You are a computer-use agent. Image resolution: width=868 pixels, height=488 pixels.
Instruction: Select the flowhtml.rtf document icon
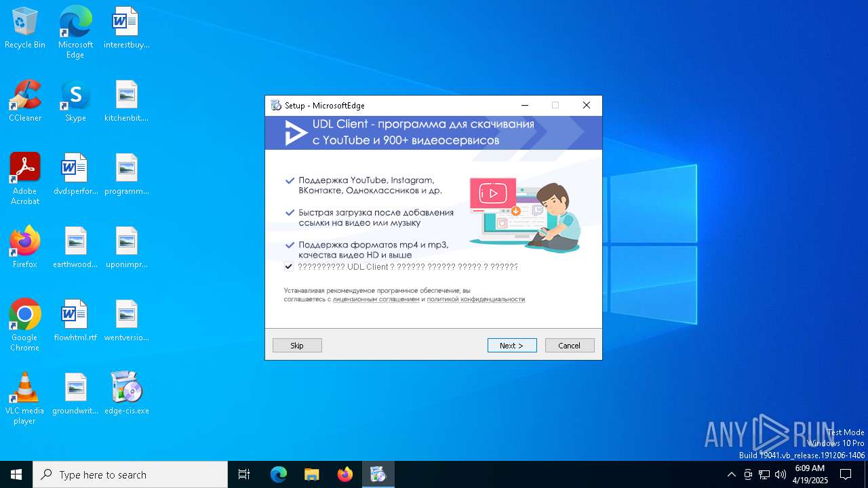[75, 321]
